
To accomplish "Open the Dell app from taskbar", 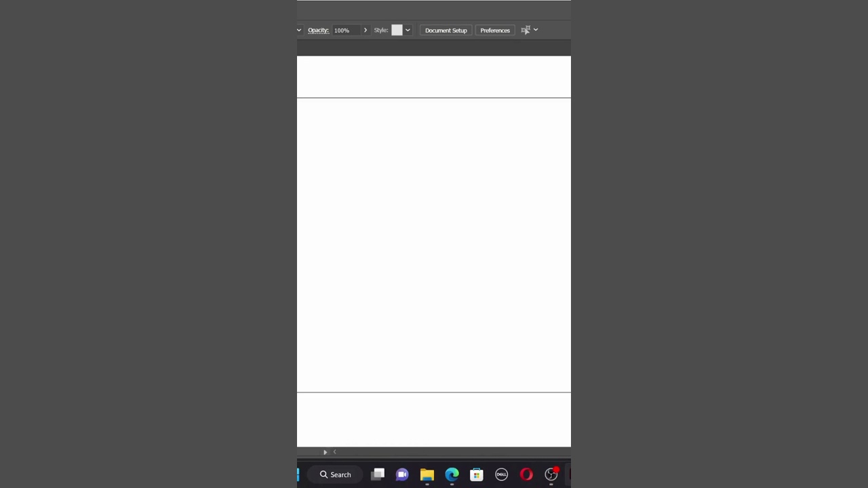I will 501,474.
